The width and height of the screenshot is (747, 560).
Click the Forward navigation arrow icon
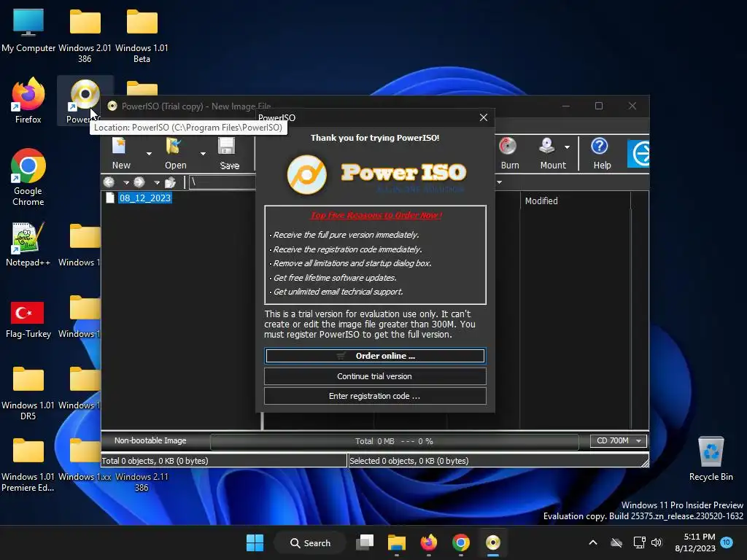point(139,182)
